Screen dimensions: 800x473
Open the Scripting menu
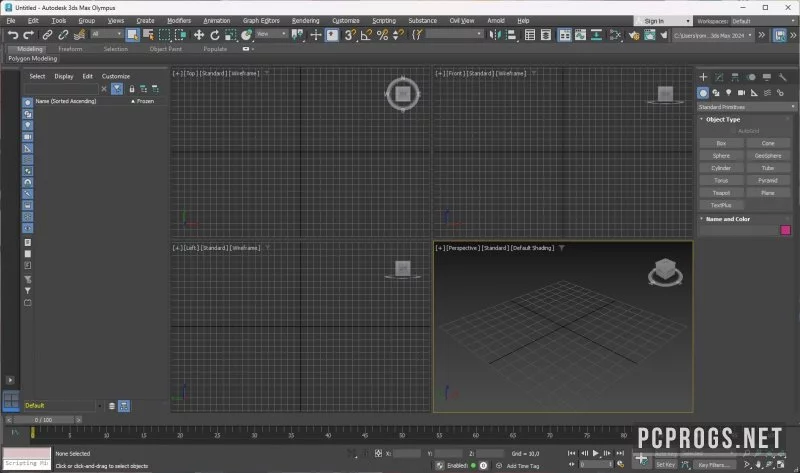click(x=384, y=20)
